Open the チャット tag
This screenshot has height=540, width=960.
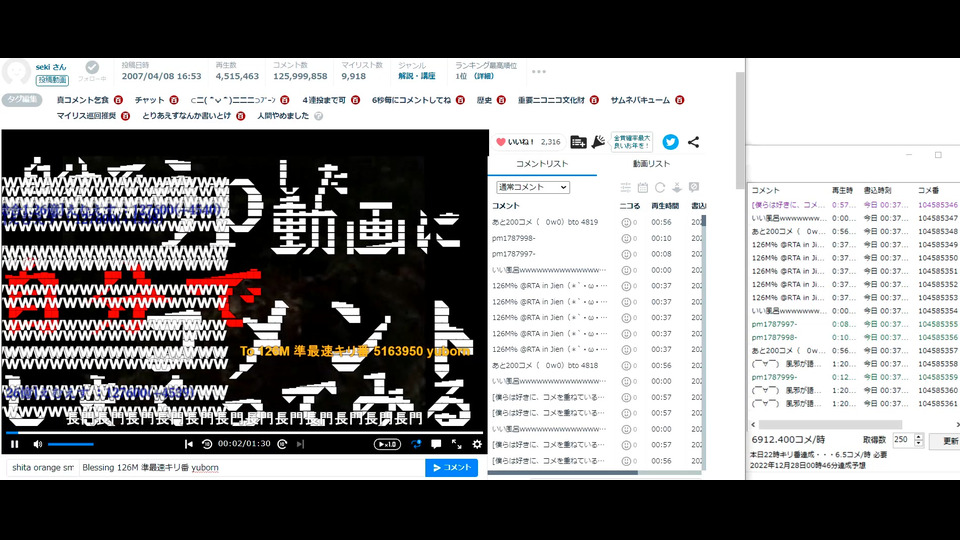[x=149, y=100]
